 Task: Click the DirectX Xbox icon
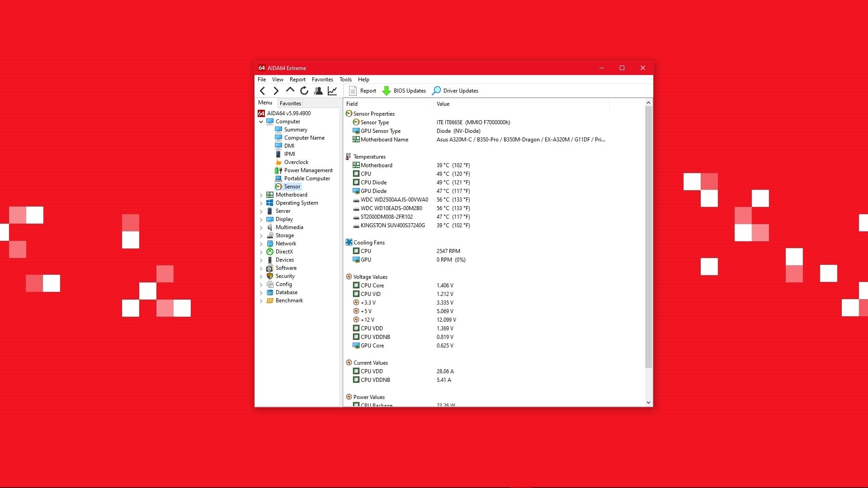pos(270,252)
